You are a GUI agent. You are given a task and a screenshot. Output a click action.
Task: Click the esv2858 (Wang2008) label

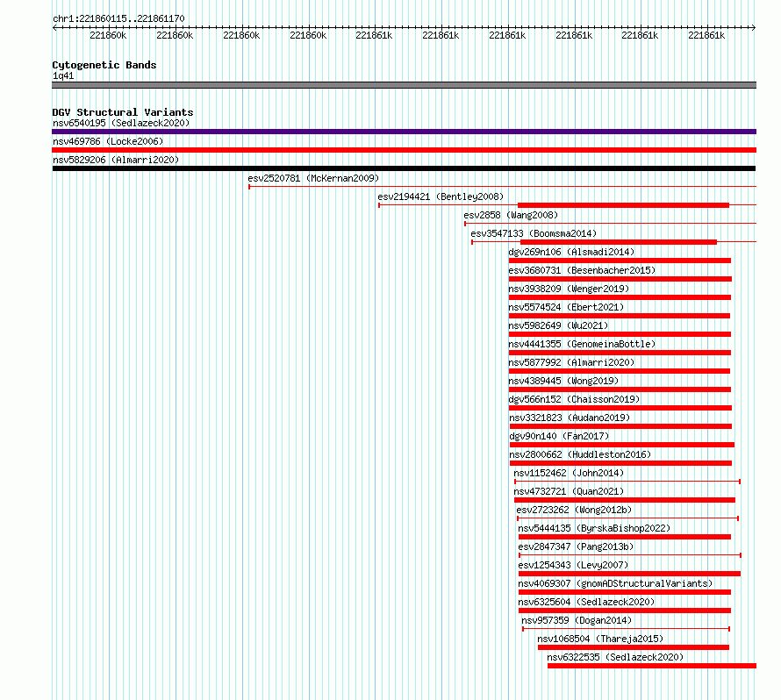(511, 215)
